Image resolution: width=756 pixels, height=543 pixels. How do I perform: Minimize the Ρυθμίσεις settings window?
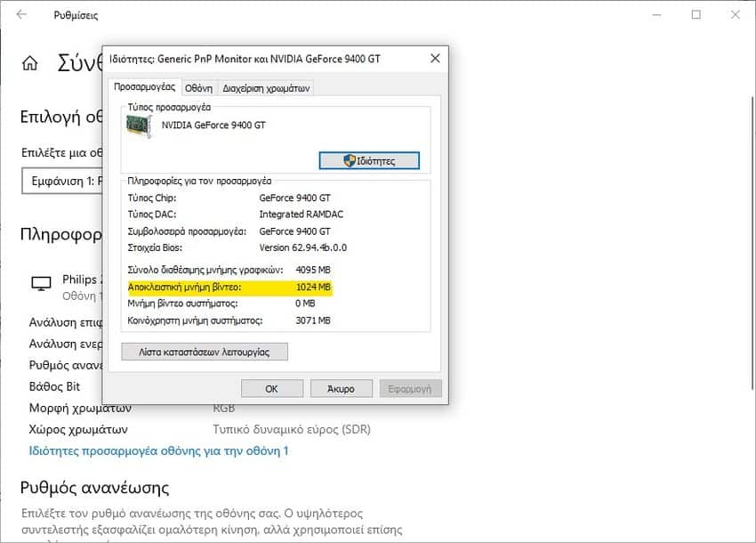pyautogui.click(x=656, y=15)
